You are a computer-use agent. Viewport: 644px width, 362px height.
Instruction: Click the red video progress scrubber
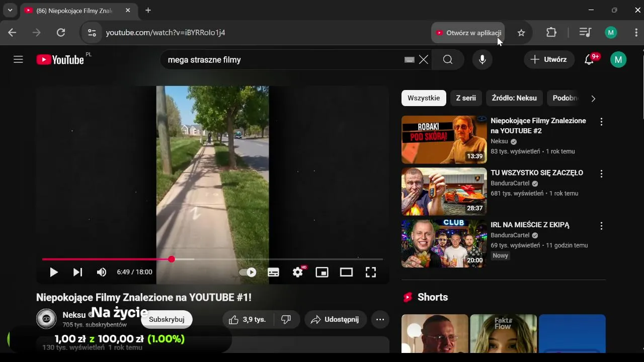click(x=172, y=259)
